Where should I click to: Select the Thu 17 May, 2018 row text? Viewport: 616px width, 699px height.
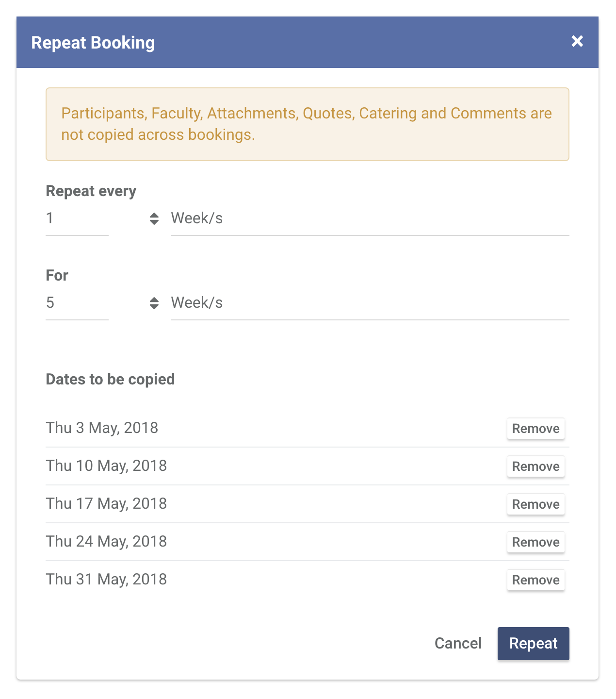(x=106, y=504)
